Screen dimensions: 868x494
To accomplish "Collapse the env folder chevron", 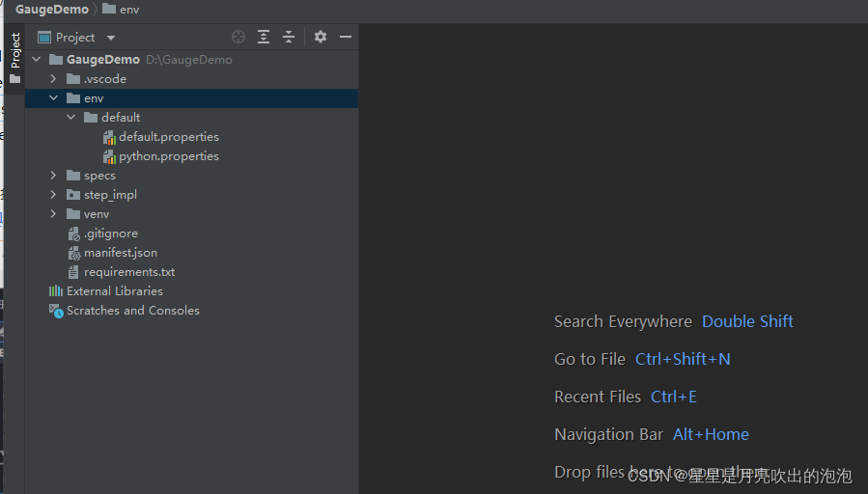I will pos(54,97).
